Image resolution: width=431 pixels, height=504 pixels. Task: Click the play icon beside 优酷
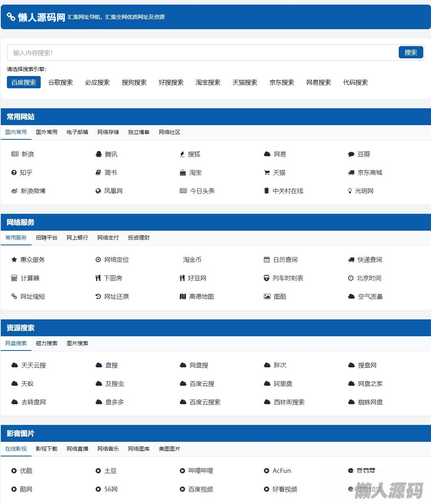pos(14,471)
